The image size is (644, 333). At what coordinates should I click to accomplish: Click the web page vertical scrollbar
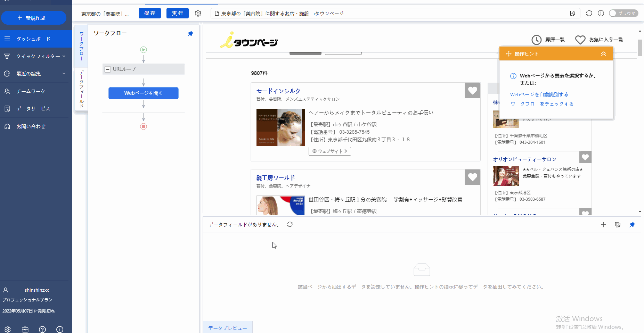tap(640, 48)
